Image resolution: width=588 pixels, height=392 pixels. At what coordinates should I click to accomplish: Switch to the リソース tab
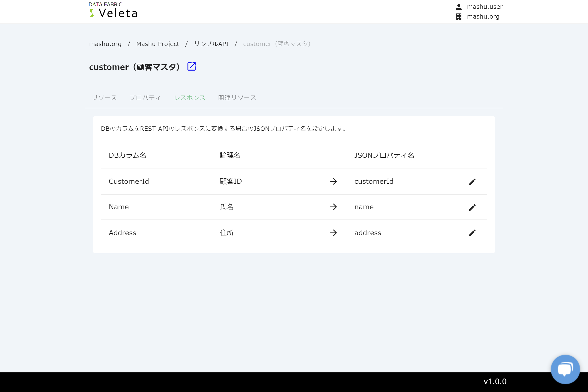tap(104, 98)
